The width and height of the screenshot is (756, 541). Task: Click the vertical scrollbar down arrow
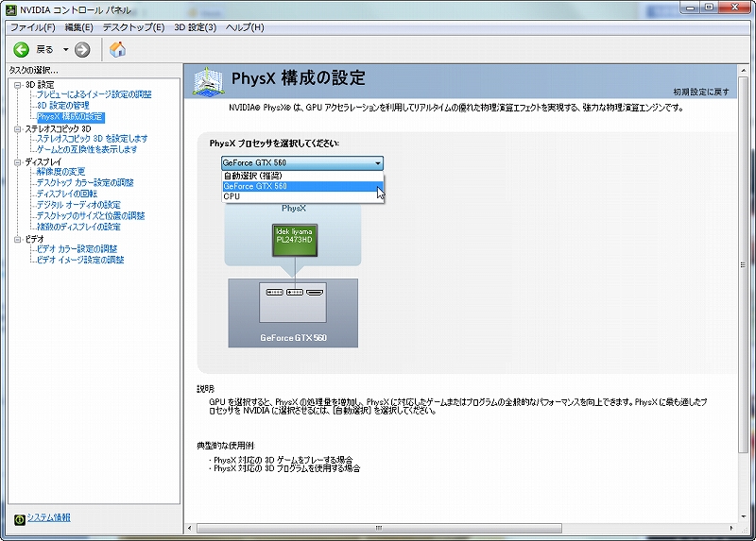click(743, 516)
